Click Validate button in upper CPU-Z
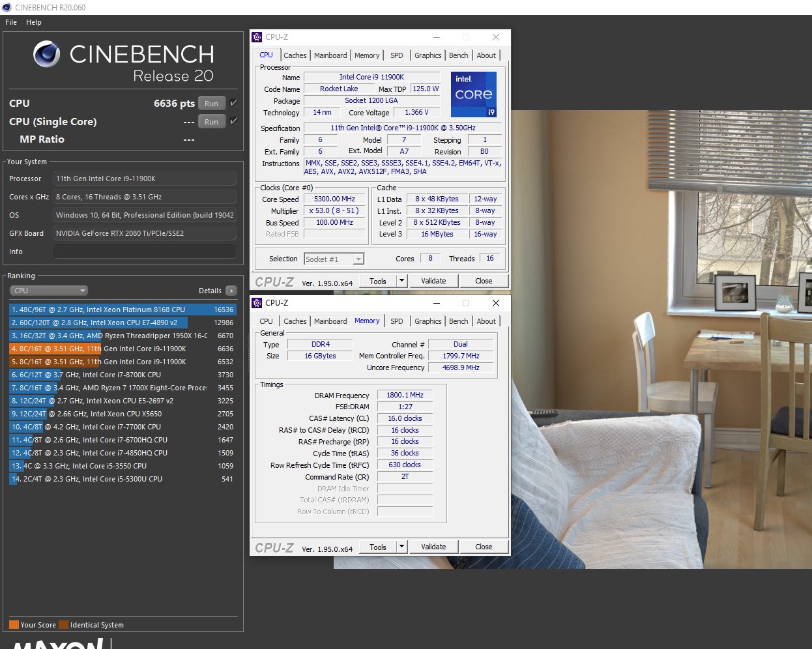Viewport: 812px width, 649px height. 433,281
